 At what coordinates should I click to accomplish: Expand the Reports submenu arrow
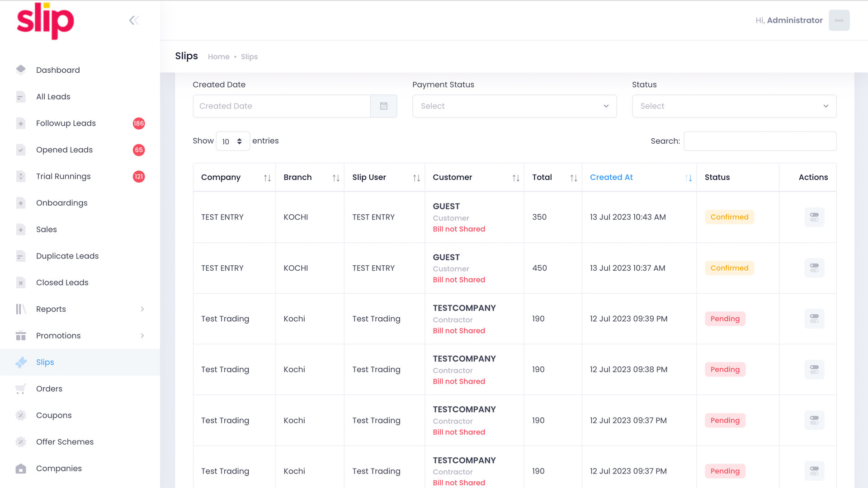click(142, 309)
